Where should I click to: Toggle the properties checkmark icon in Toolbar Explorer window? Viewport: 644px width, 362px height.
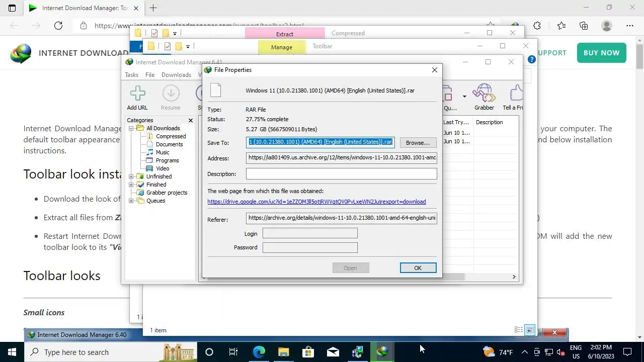point(168,46)
